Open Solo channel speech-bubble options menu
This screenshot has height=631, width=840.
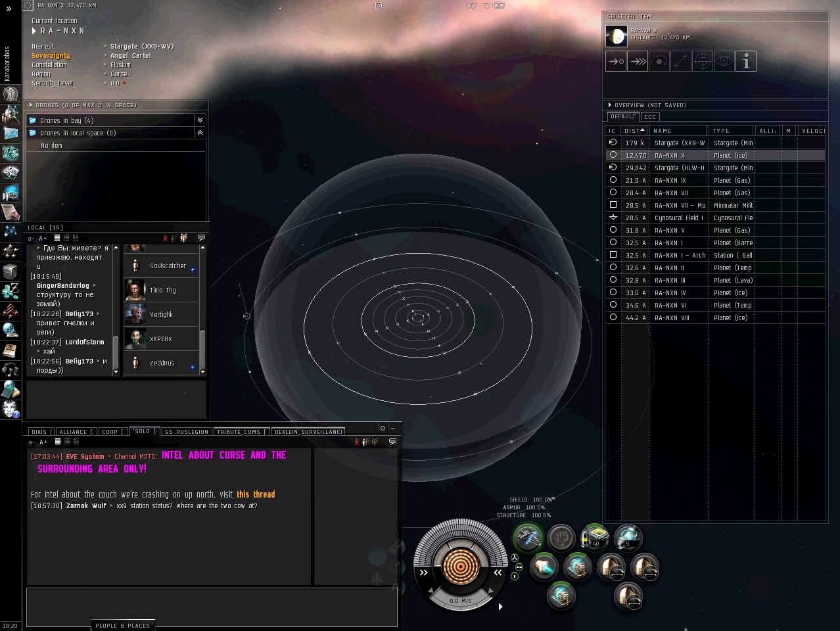(392, 442)
